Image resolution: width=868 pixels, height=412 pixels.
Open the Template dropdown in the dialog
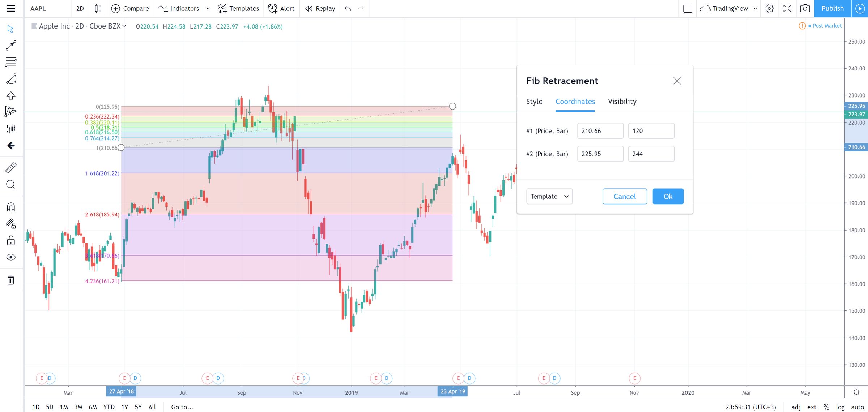549,196
